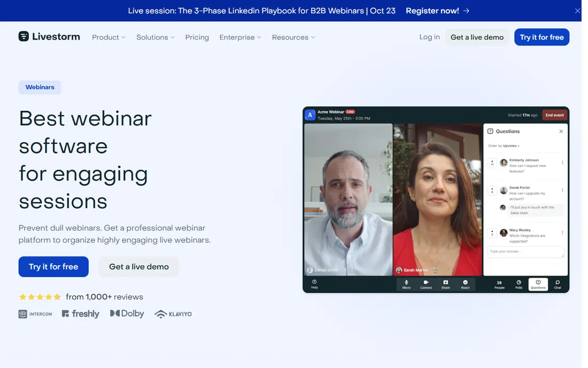Screen dimensions: 588x368
Task: Click the Klaviyo logo
Action: pos(173,314)
